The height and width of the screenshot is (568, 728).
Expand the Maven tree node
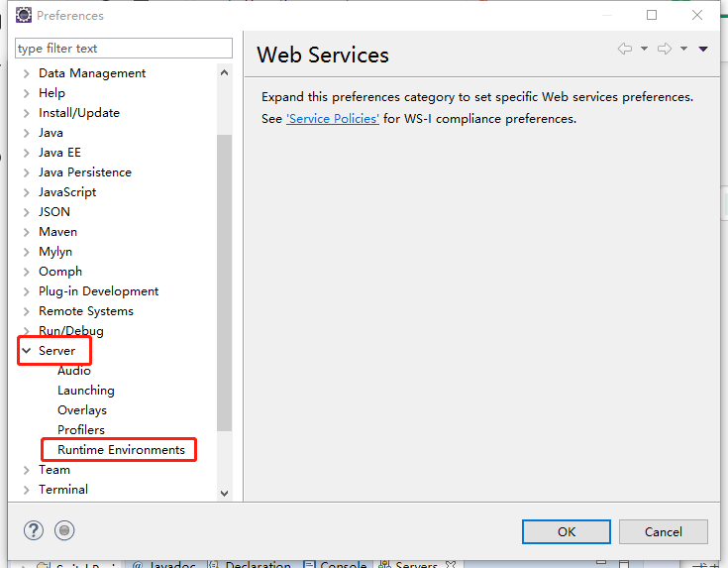(27, 232)
